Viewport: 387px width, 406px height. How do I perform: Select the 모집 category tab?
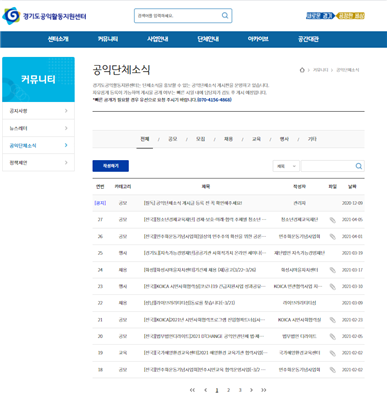pos(200,139)
